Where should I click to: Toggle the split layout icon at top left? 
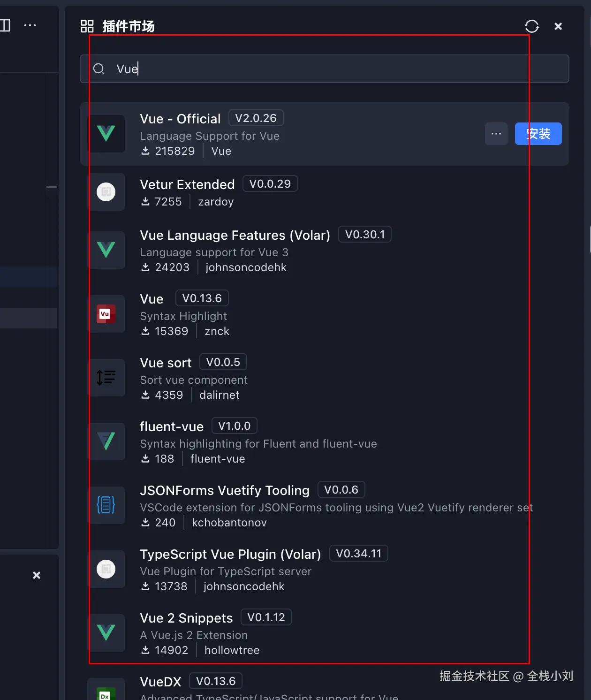click(5, 25)
